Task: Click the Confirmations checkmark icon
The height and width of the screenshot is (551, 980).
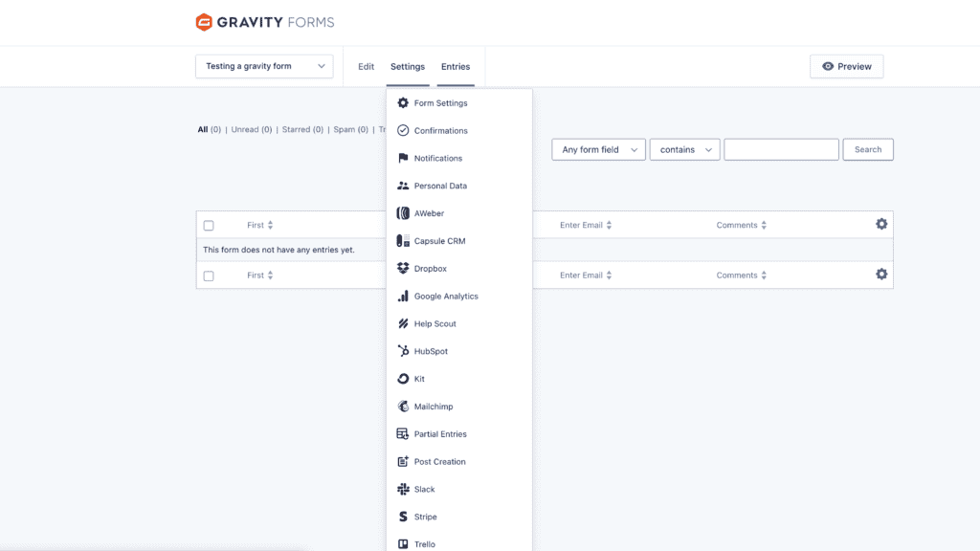Action: click(x=403, y=130)
